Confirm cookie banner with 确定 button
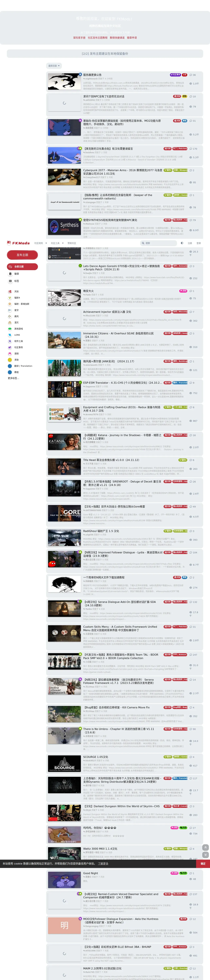This screenshot has height=980, width=210. click(x=203, y=864)
